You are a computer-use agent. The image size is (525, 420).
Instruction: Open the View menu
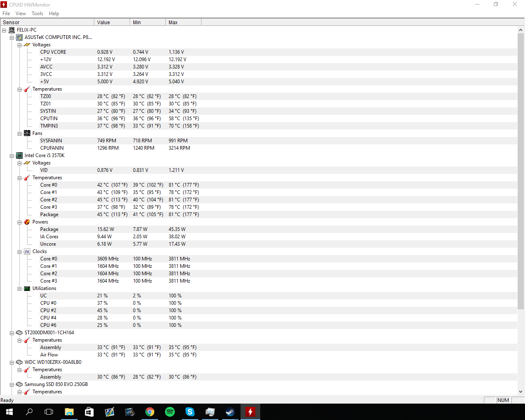coord(21,14)
